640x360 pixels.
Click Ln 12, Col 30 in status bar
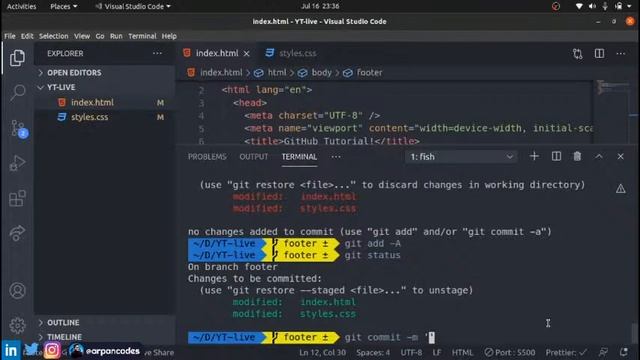click(x=322, y=352)
